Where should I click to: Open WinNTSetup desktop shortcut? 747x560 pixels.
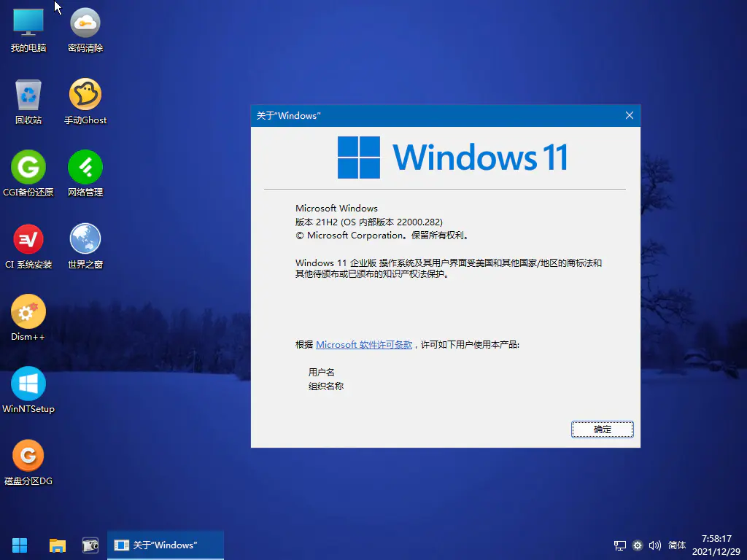28,384
